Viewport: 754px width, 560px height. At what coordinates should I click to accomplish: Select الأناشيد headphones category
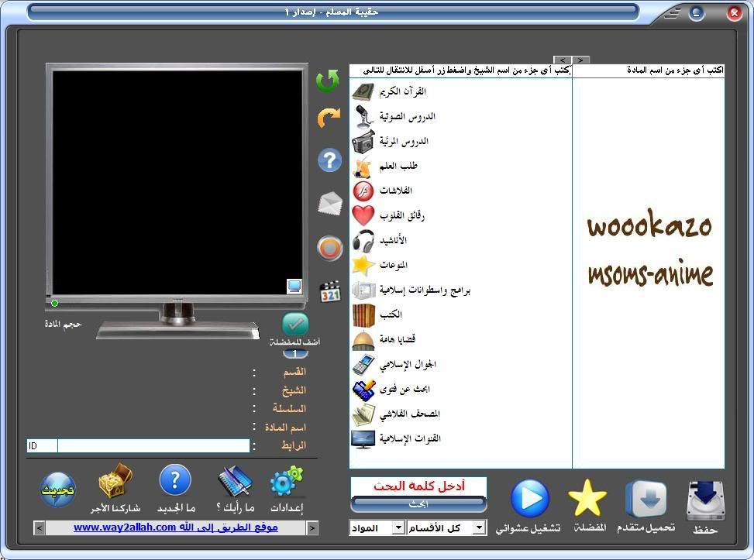[x=391, y=240]
